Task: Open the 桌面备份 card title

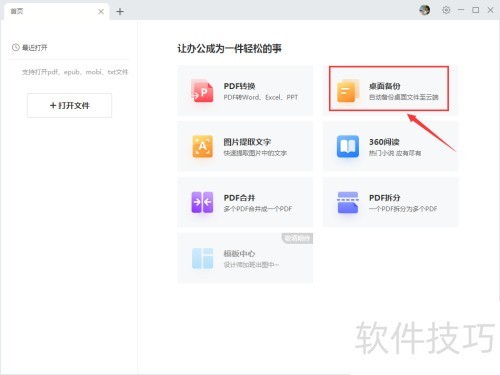Action: (x=384, y=86)
